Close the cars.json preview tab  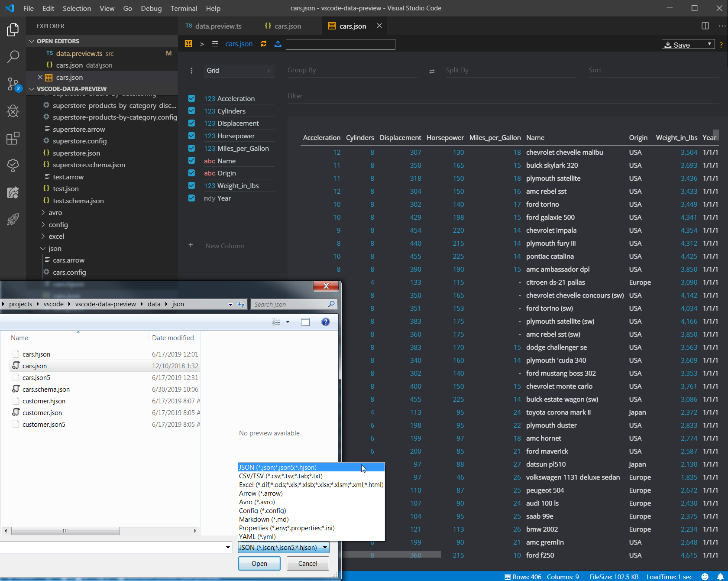pyautogui.click(x=379, y=26)
